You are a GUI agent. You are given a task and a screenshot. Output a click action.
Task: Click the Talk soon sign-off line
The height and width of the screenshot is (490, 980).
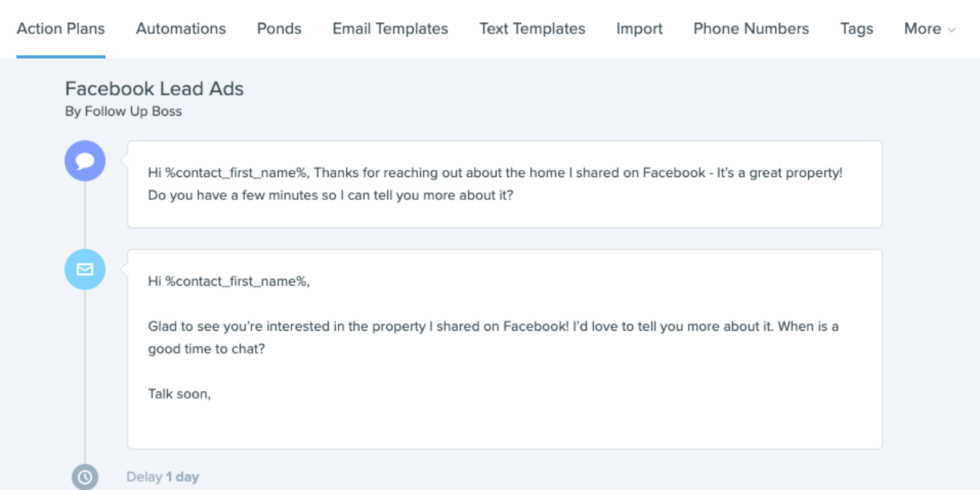[x=180, y=394]
